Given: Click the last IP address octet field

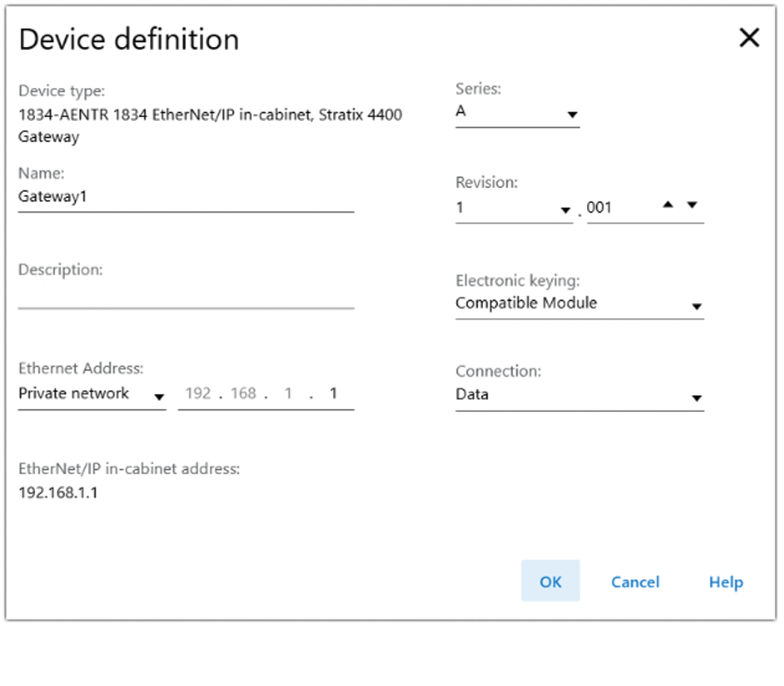Looking at the screenshot, I should tap(334, 393).
